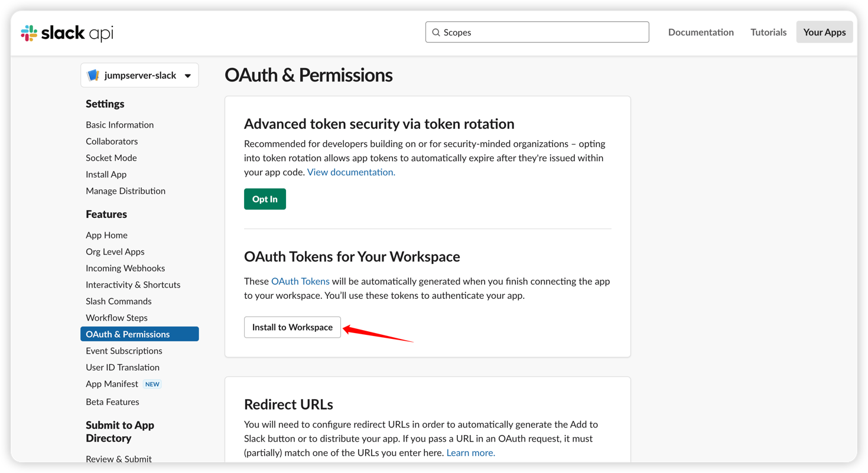Screen dimensions: 868x473
Task: Click the NEW badge beside App Manifest
Action: (x=152, y=384)
